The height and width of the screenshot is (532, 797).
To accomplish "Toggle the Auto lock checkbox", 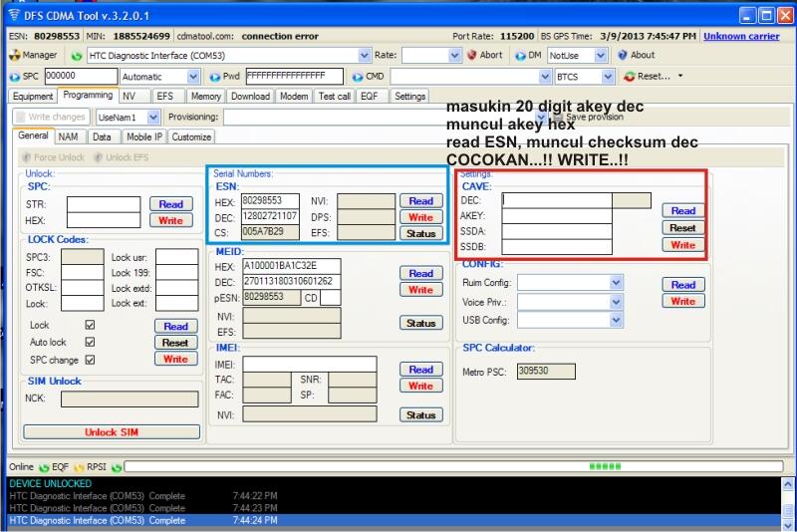I will (90, 342).
